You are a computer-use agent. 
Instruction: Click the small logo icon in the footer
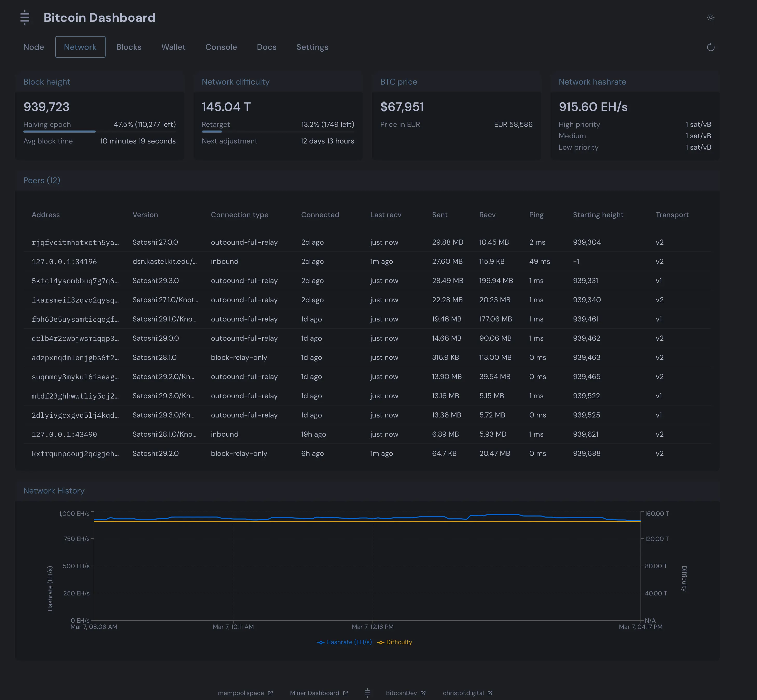click(367, 693)
